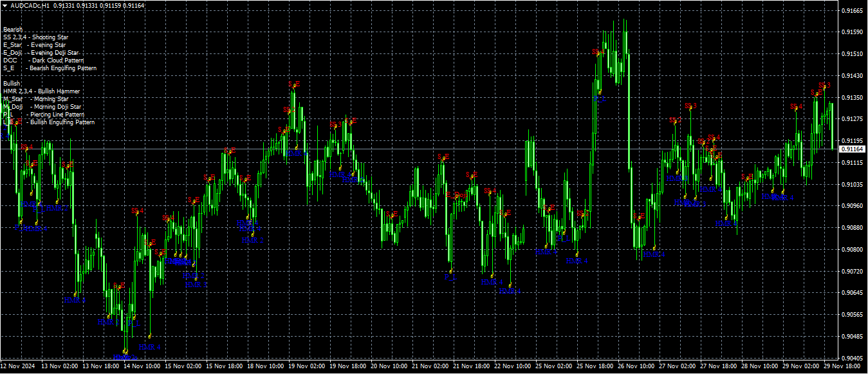This screenshot has width=868, height=374.
Task: Click the 0.91510 price scale value
Action: point(852,54)
